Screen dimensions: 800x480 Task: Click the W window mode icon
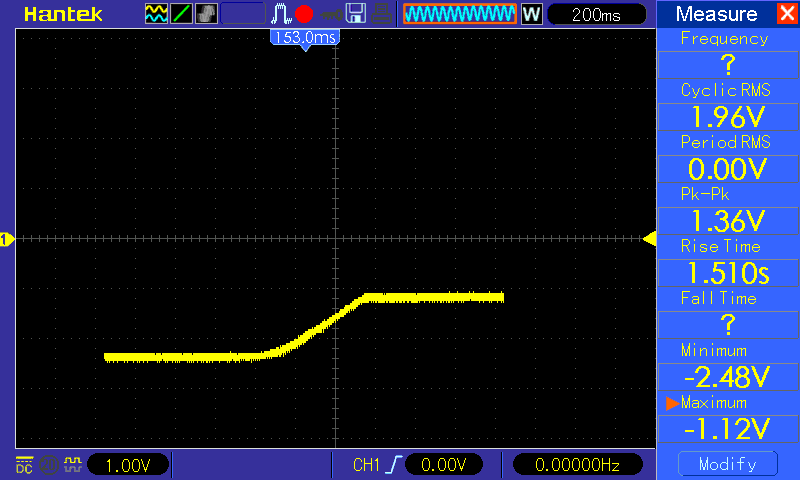[x=531, y=14]
